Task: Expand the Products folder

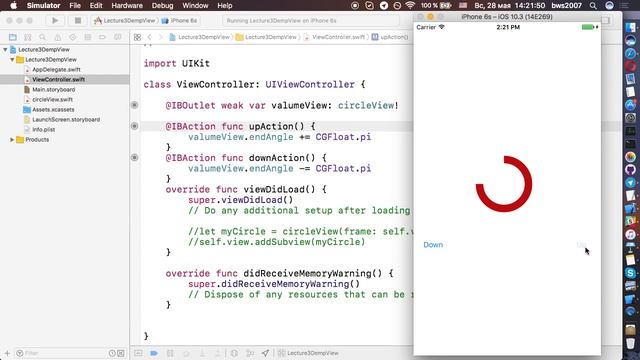Action: 12,140
